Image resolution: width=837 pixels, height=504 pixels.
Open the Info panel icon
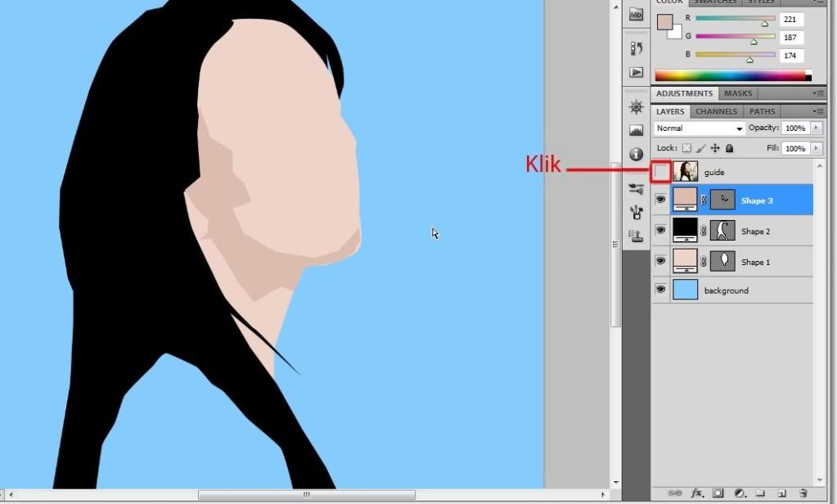click(x=636, y=155)
